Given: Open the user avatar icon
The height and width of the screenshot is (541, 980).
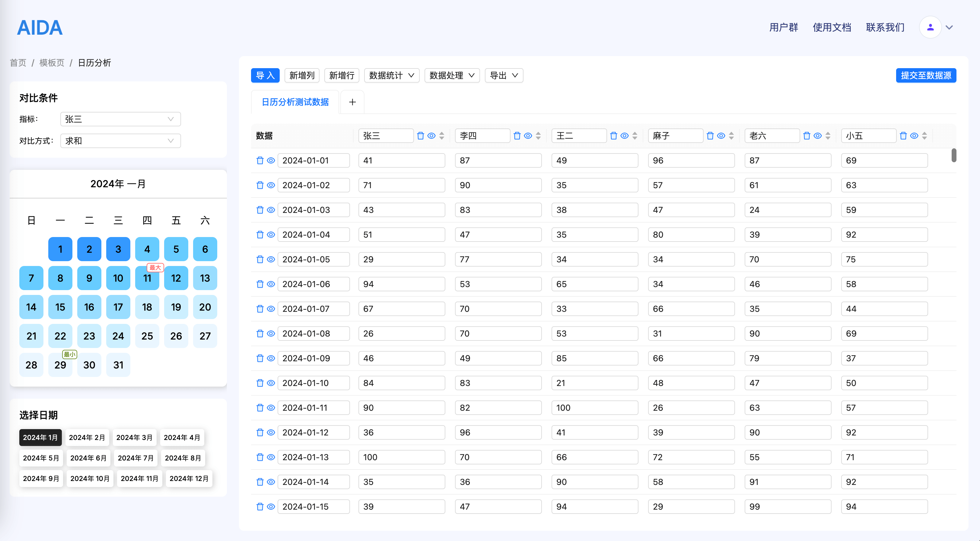Looking at the screenshot, I should click(930, 27).
